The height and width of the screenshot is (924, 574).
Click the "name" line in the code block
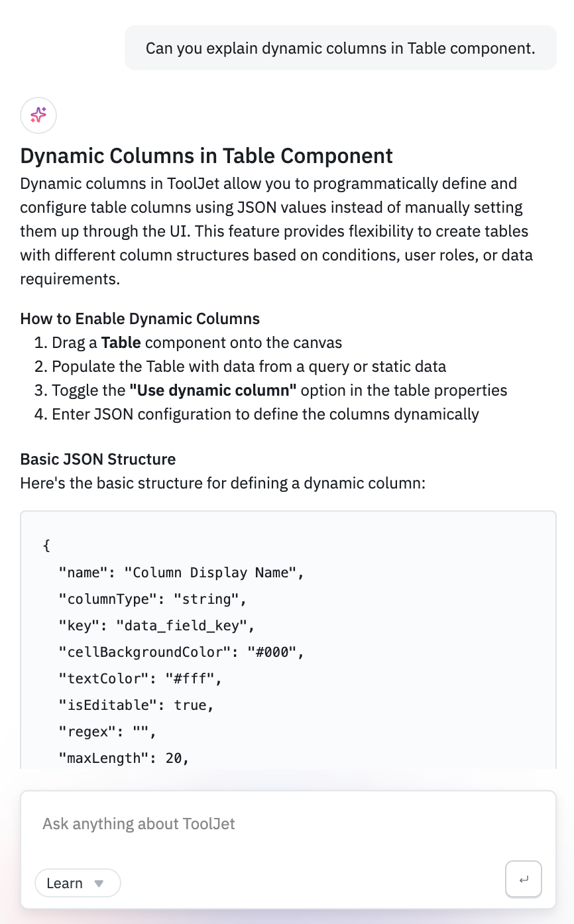coord(181,573)
